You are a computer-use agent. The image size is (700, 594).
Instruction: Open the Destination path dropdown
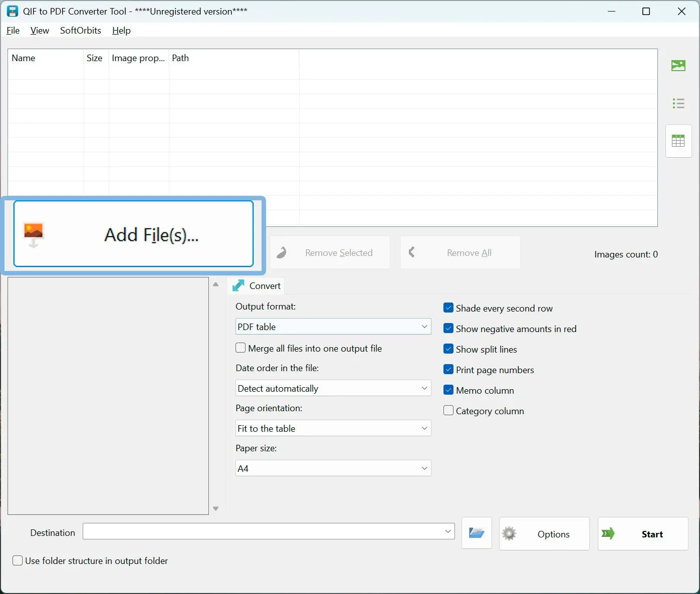pyautogui.click(x=448, y=531)
